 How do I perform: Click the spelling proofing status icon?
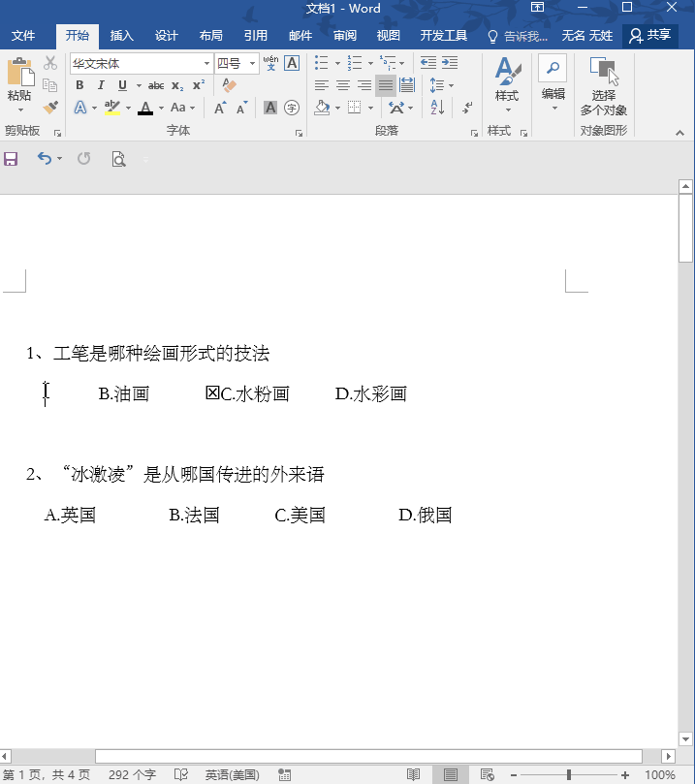[x=181, y=774]
